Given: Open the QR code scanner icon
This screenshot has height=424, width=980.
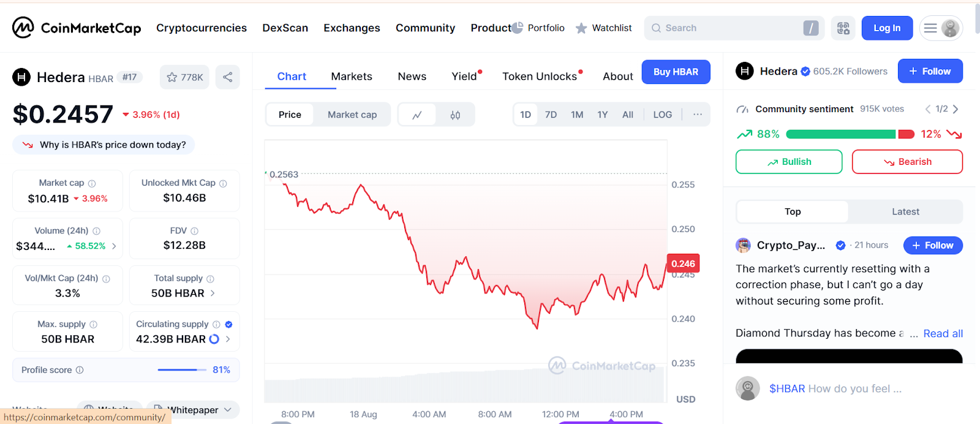Looking at the screenshot, I should [x=843, y=28].
